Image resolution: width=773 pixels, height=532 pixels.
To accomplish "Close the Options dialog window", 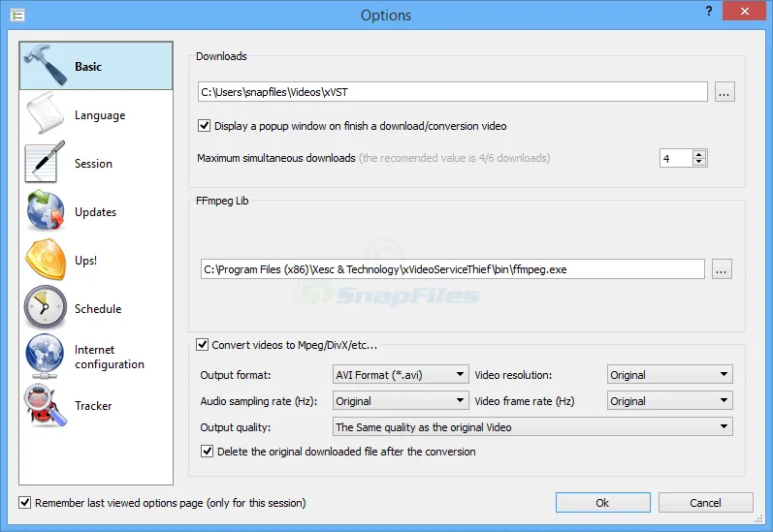I will tap(745, 11).
